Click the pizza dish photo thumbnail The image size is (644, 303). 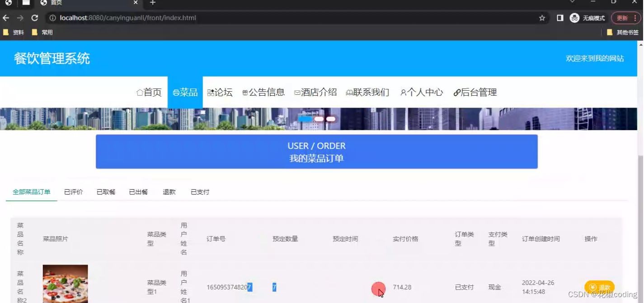click(x=65, y=284)
